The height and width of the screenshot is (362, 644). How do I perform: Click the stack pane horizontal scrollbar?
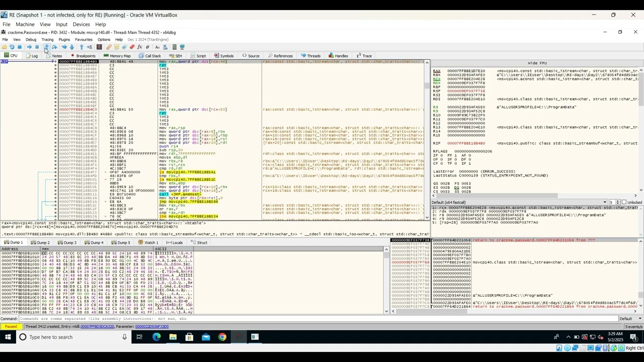[514, 311]
